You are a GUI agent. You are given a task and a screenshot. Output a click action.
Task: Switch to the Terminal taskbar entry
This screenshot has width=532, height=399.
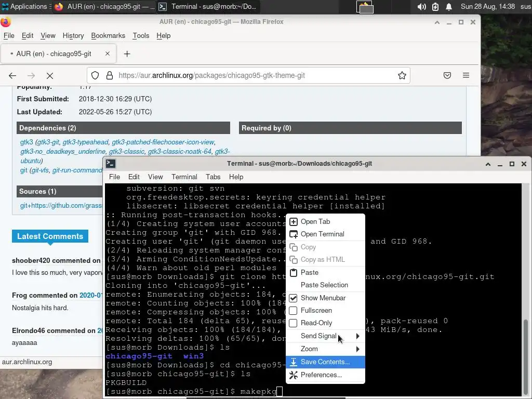[x=208, y=6]
